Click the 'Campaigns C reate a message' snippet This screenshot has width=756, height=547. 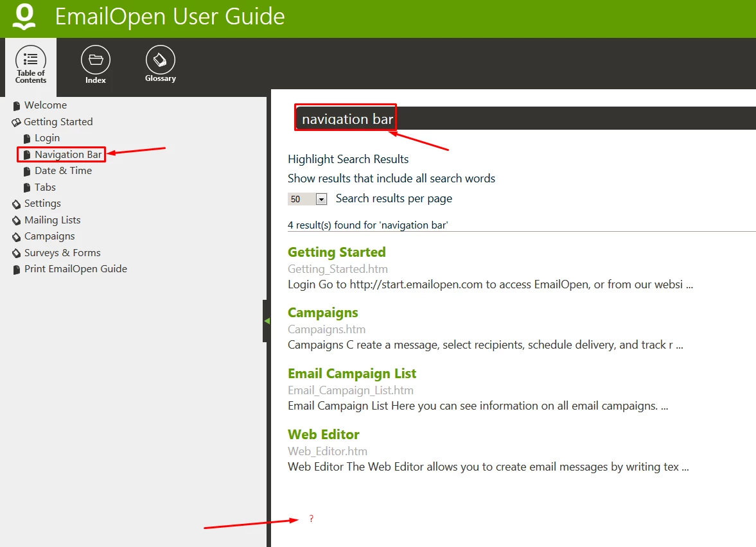[x=486, y=345]
